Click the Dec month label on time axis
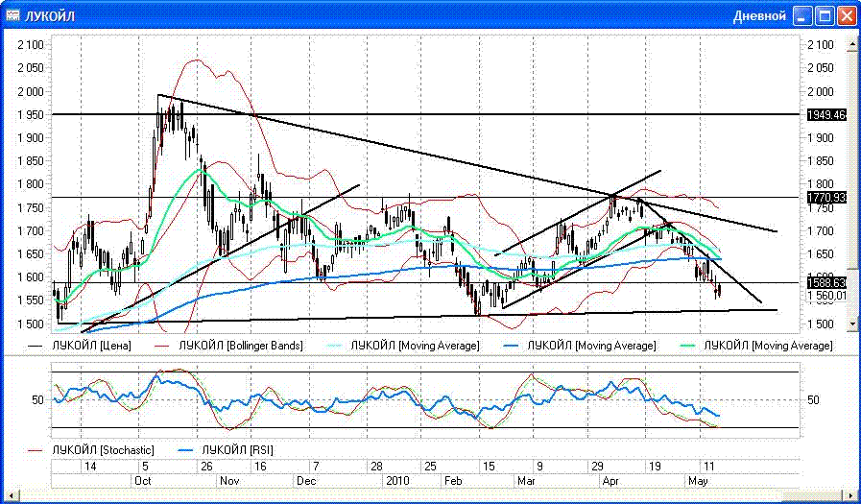 point(306,481)
